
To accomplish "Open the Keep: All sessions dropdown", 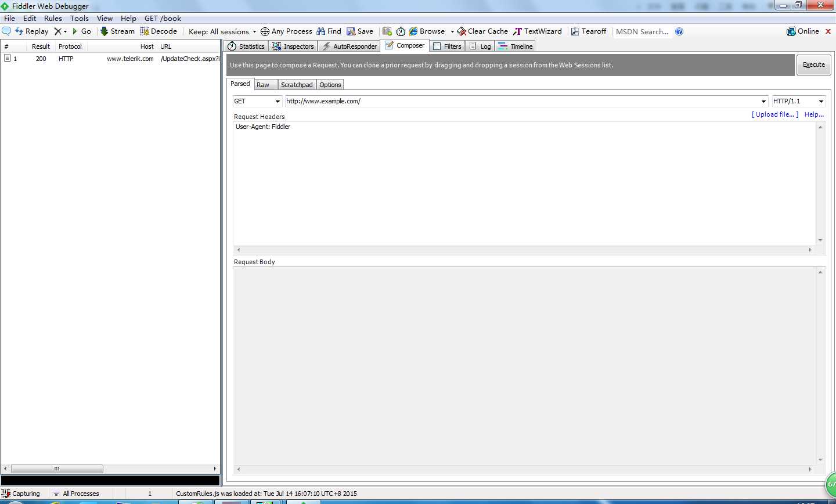I will (222, 31).
